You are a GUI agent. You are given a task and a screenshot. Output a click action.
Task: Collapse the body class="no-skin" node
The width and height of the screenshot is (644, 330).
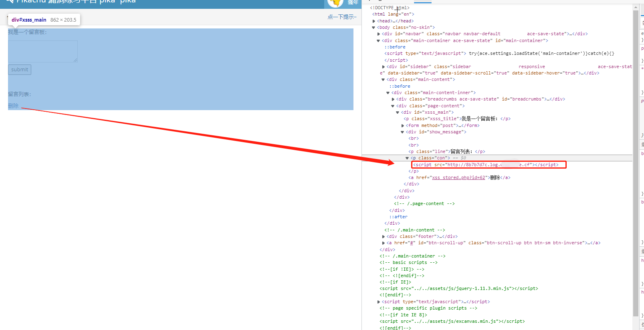(x=373, y=28)
